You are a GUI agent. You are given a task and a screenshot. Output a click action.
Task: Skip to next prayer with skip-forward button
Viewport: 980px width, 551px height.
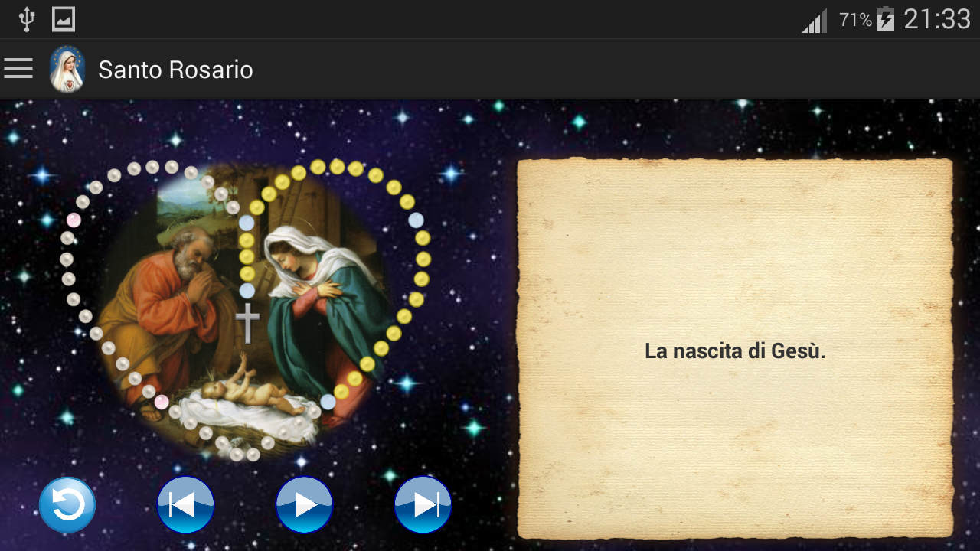point(423,505)
